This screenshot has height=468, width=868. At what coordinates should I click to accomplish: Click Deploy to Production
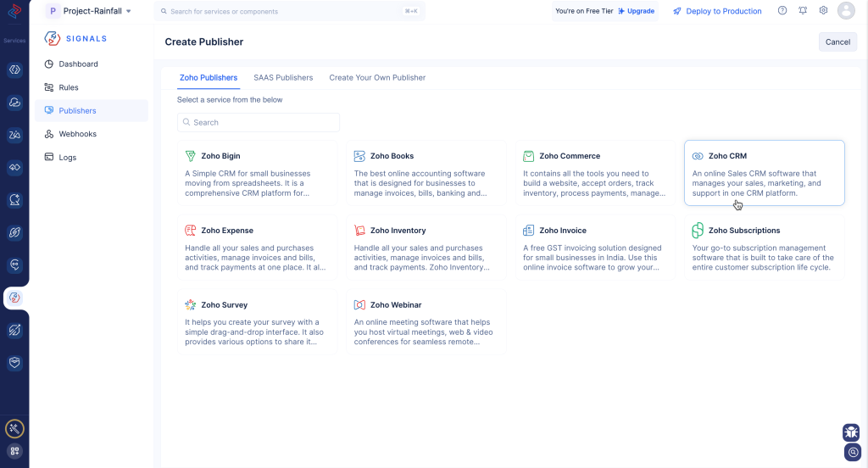point(717,11)
